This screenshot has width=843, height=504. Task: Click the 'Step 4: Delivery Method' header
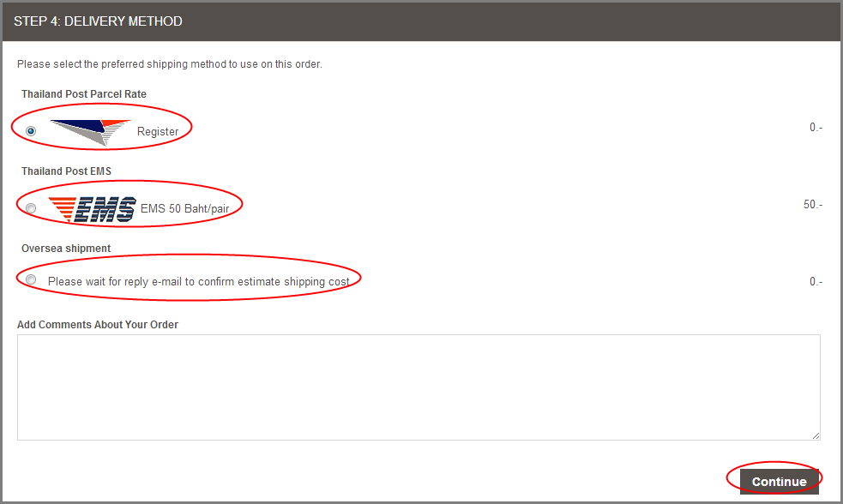pos(98,21)
